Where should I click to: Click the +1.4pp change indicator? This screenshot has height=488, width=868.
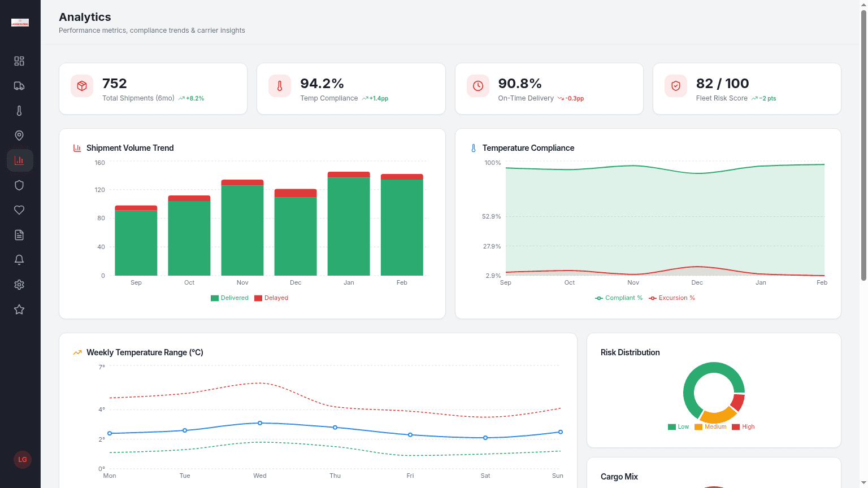[375, 98]
